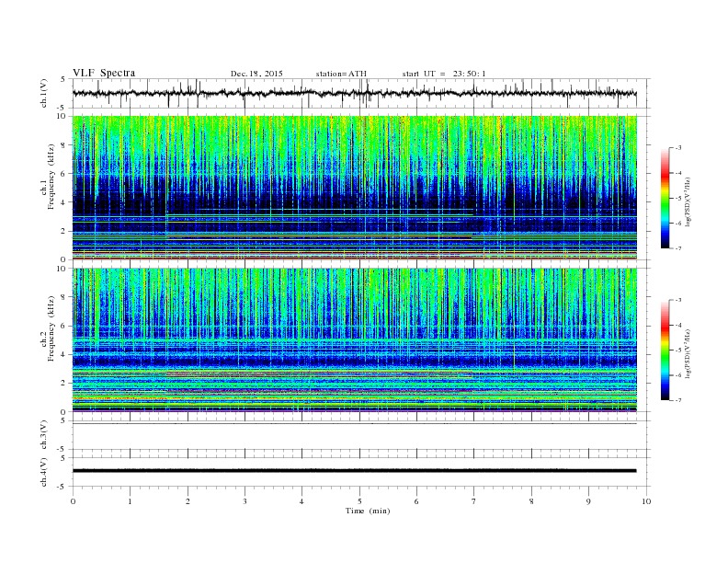The image size is (728, 563).
Task: Click the "10" tick on the time axis
Action: pos(646,501)
